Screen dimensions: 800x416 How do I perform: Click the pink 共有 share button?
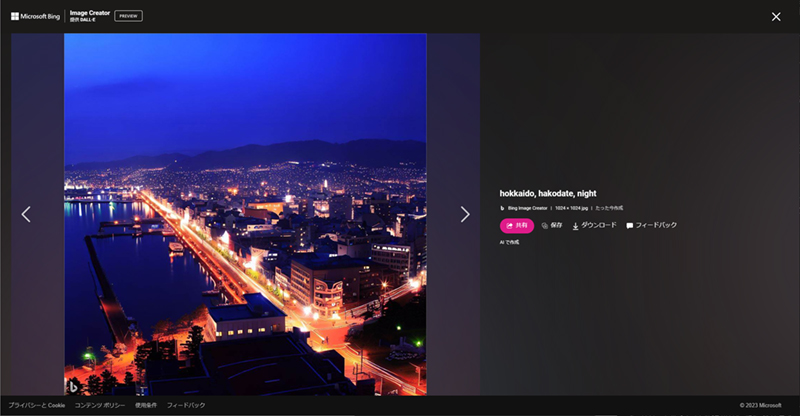(x=517, y=226)
